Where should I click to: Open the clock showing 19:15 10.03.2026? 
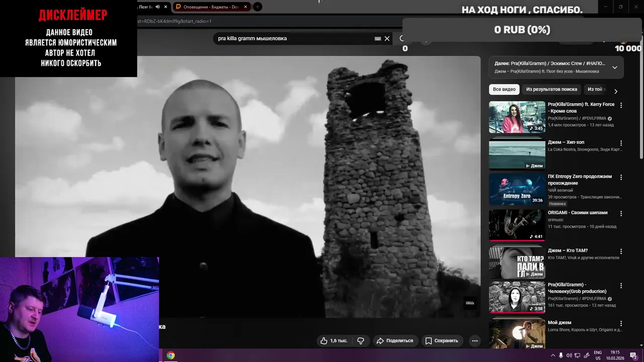click(x=615, y=355)
